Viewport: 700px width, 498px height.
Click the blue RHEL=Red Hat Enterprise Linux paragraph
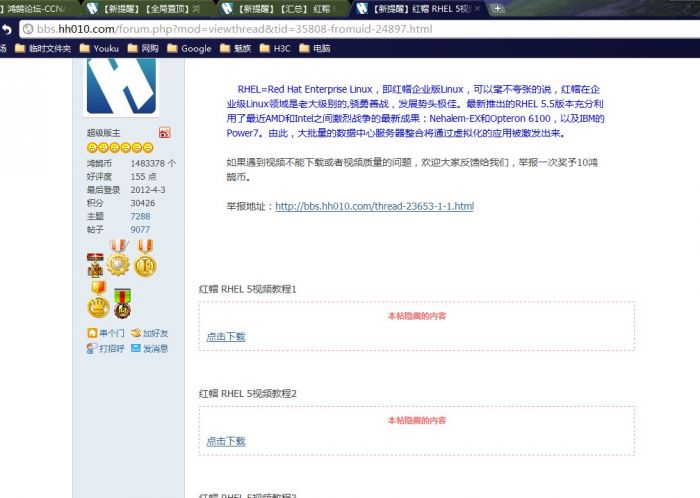[415, 111]
